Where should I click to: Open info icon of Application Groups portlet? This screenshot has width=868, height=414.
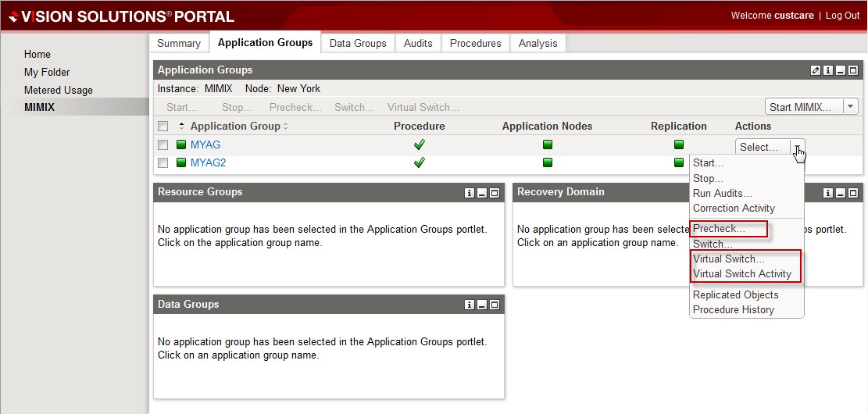click(x=828, y=70)
